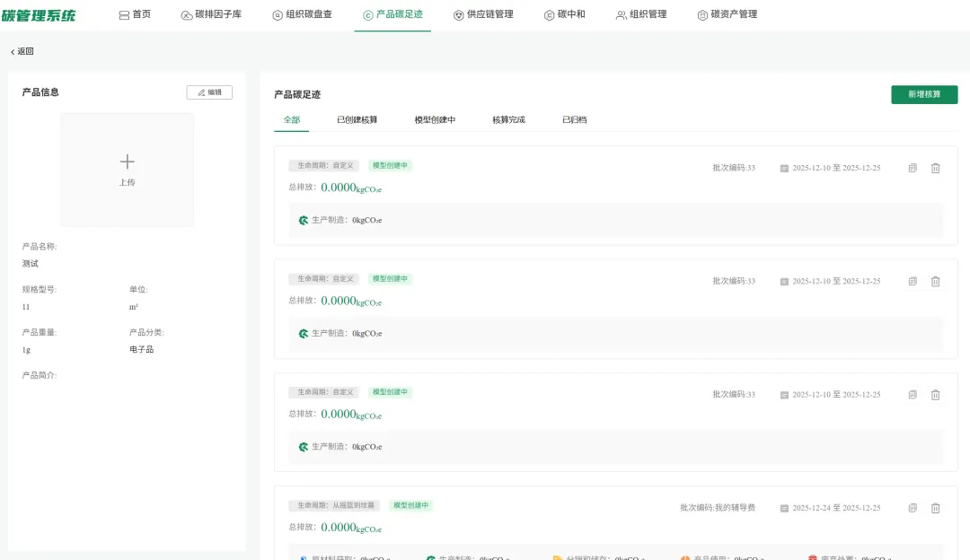Click product name value 测试
970x560 pixels.
tap(31, 263)
